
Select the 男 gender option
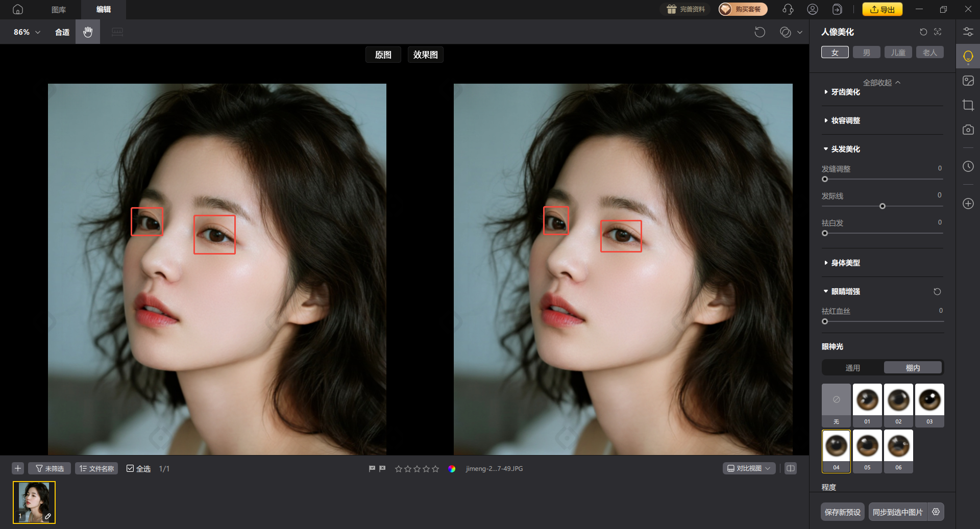[866, 53]
